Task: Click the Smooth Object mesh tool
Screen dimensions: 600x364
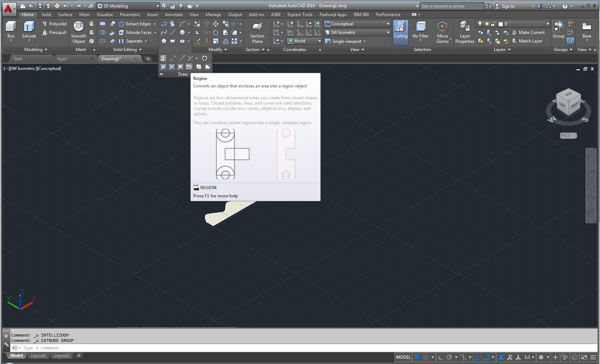Action: 79,32
